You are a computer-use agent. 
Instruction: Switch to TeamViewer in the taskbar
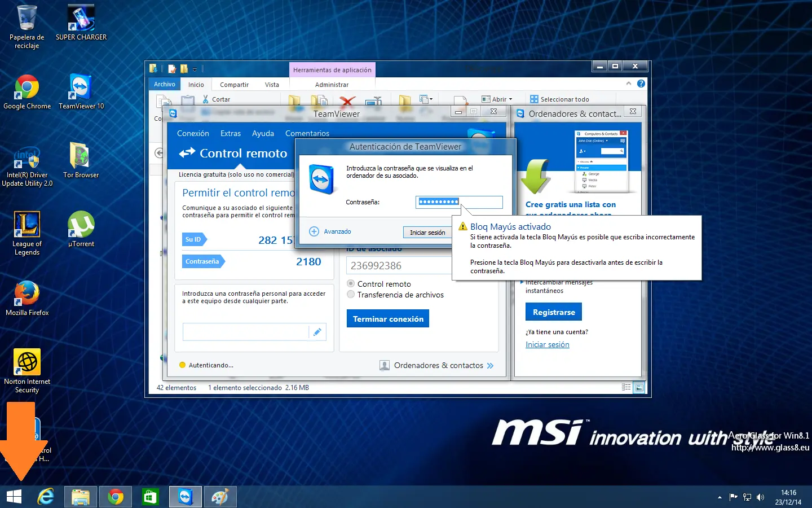(x=186, y=497)
